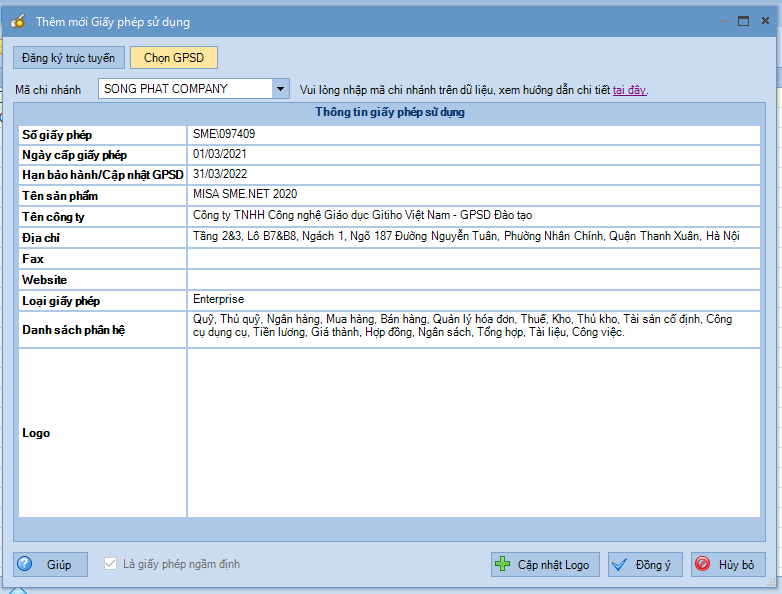Click the Công ty TNHH Công nghệ Giáo dục Gitiho value
This screenshot has height=594, width=782.
pos(363,215)
